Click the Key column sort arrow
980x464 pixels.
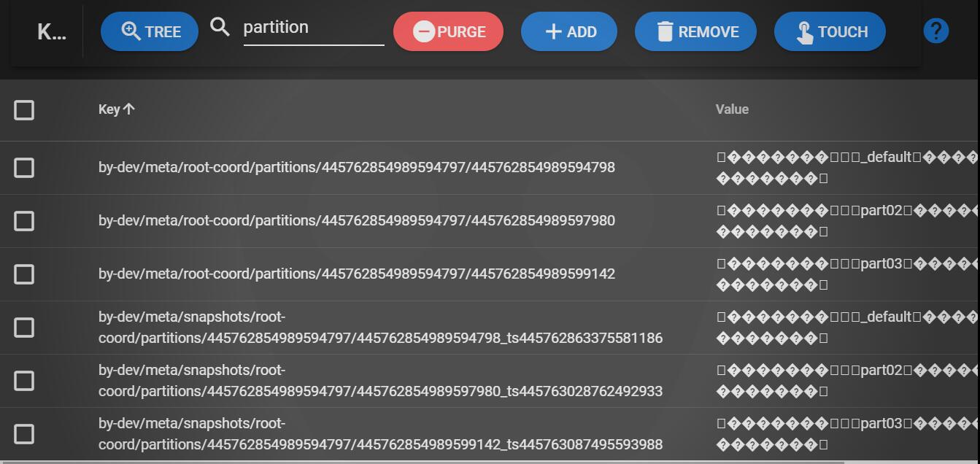[x=129, y=109]
